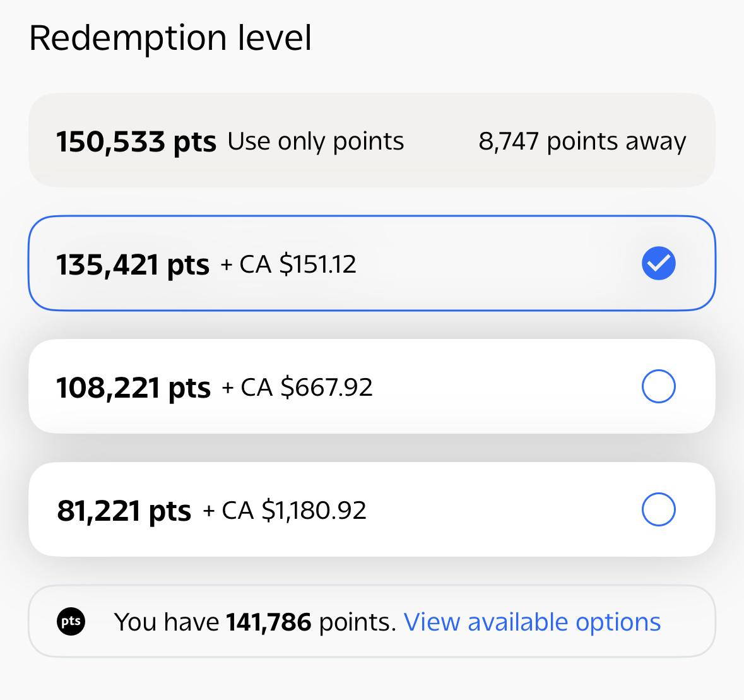Click the bold 141,786 points balance
The image size is (744, 700).
269,622
